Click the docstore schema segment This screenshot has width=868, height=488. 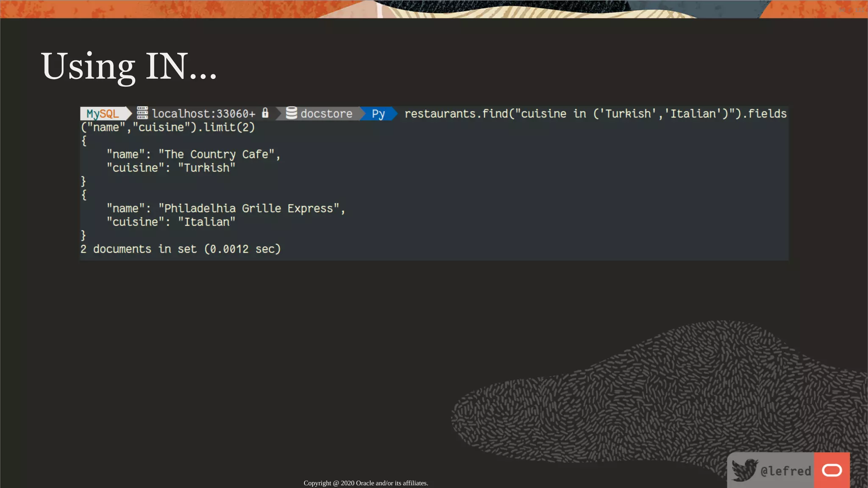click(326, 114)
